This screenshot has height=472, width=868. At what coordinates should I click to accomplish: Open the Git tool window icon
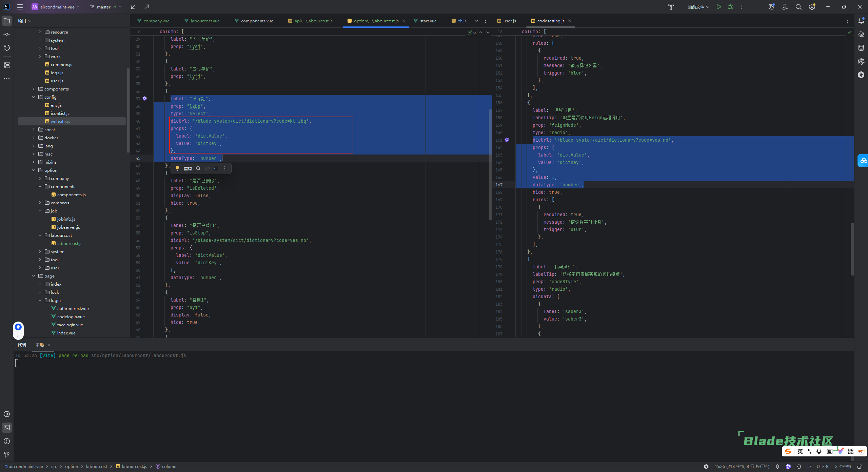pos(7,455)
